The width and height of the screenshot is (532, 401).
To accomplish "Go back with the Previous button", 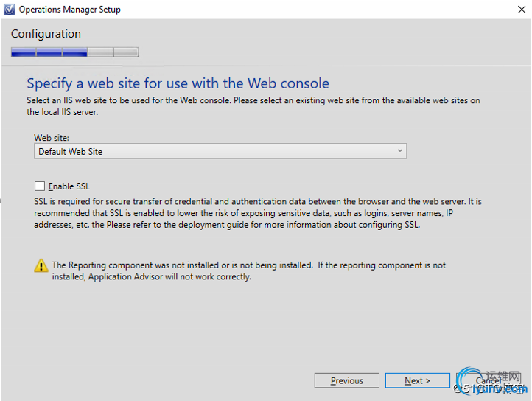I will pos(346,380).
